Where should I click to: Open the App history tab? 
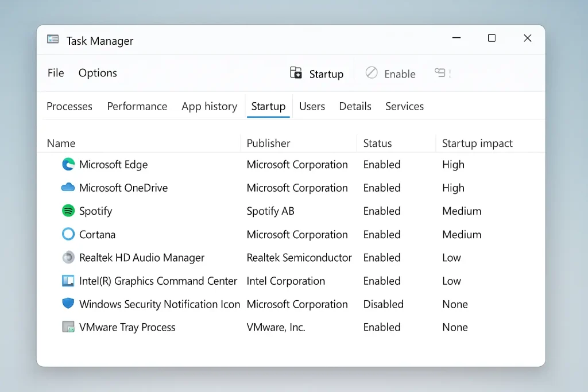click(x=209, y=106)
